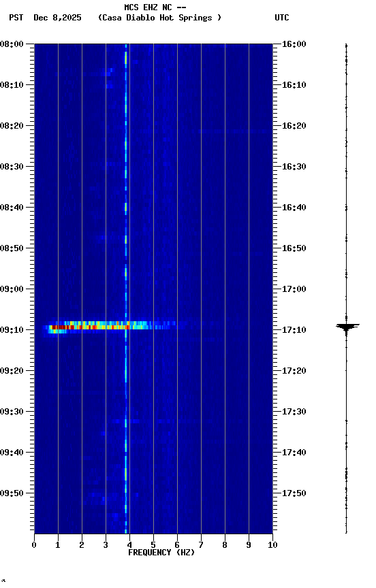Click the '09:30' PST time label
Image resolution: width=376 pixels, height=588 pixels.
pos(12,412)
